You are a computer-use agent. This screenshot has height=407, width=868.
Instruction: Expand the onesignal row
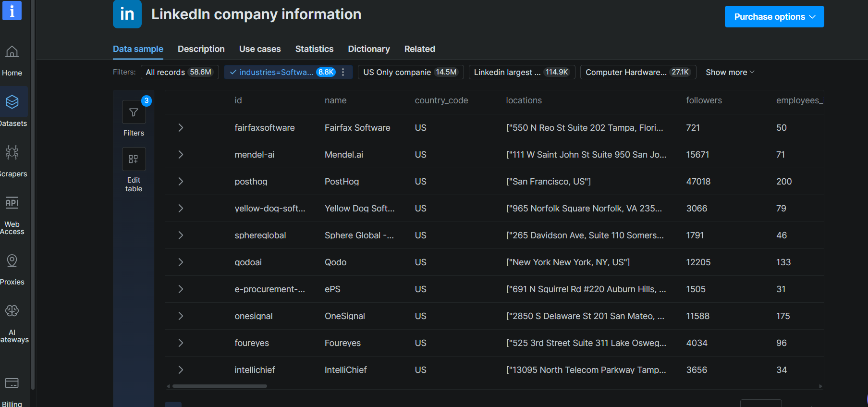[x=181, y=316]
